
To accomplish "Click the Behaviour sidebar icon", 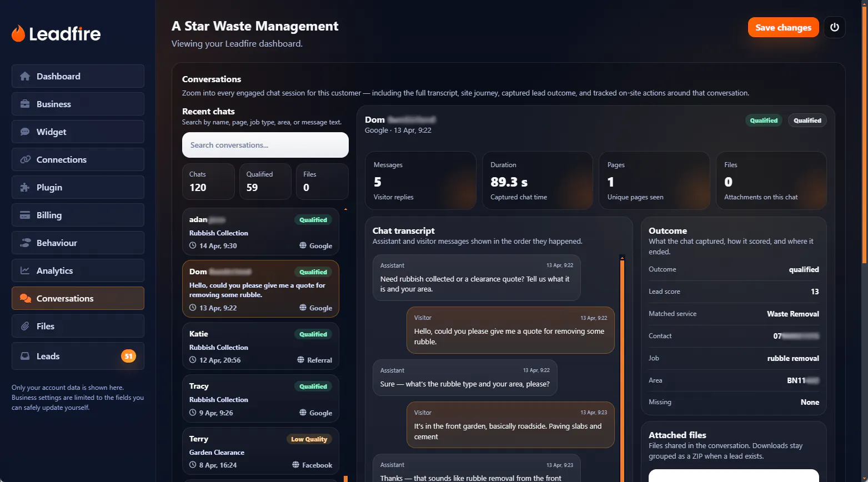I will click(x=25, y=243).
